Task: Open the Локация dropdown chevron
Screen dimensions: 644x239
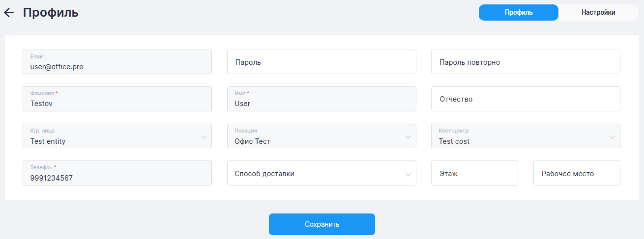Action: point(409,137)
